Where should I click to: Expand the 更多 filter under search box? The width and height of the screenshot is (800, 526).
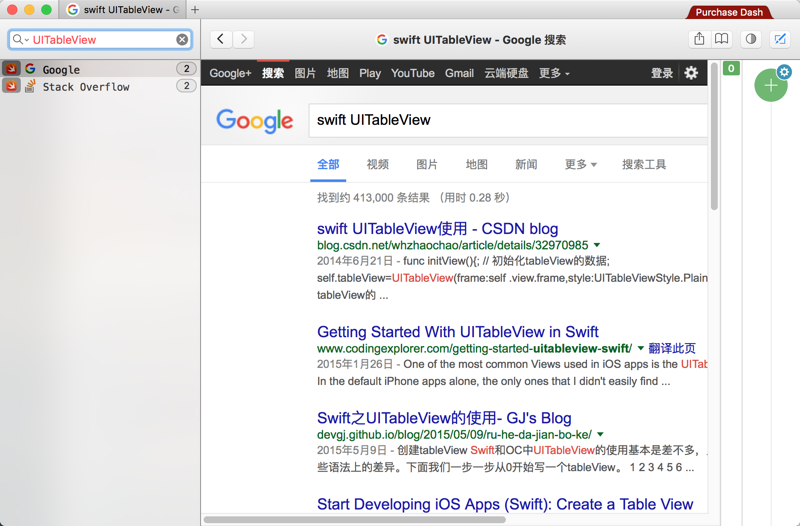pyautogui.click(x=580, y=164)
